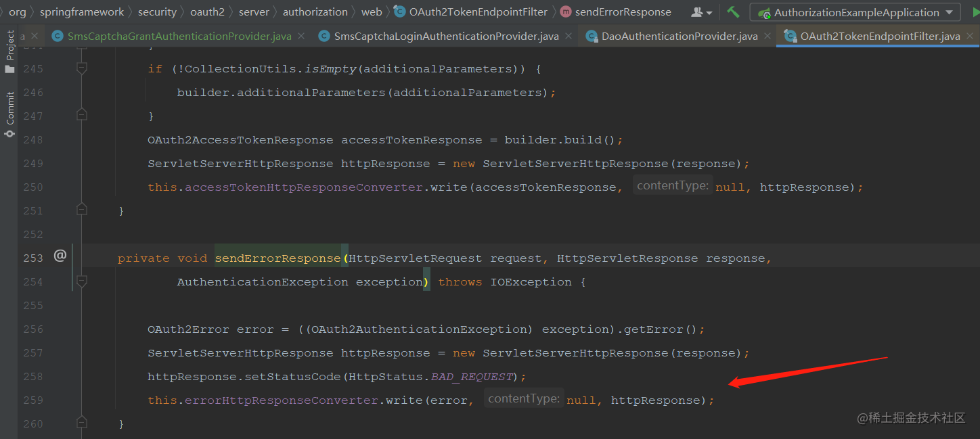Image resolution: width=980 pixels, height=439 pixels.
Task: Click fold end marker at line 260
Action: pos(82,423)
